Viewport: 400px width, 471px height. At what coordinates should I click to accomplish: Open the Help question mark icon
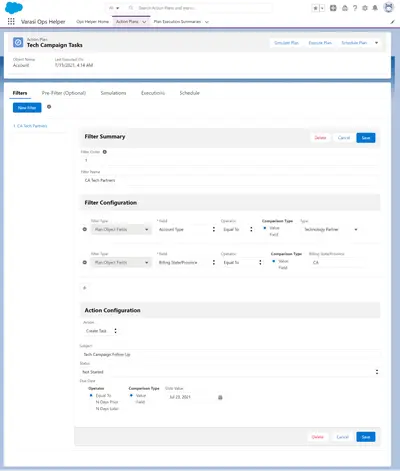coord(355,8)
